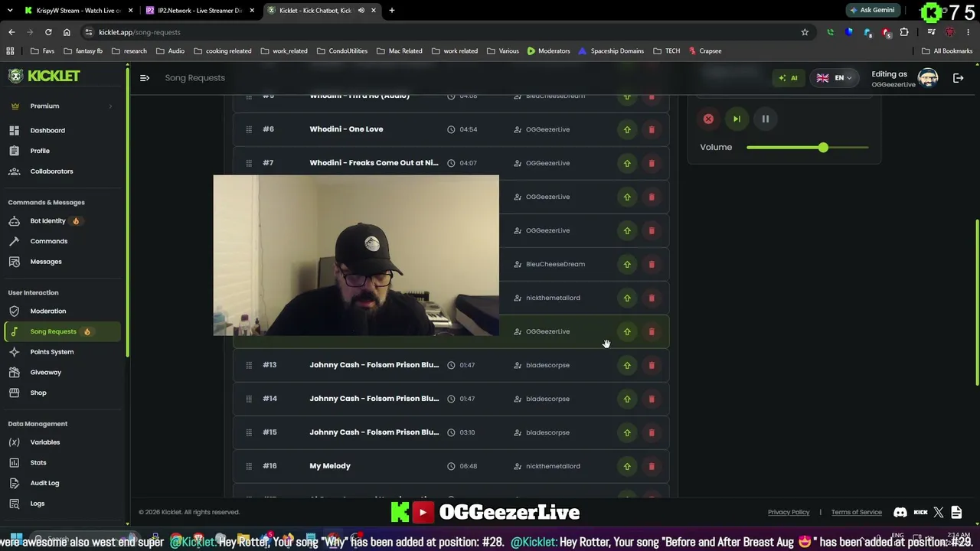Move song #14 up the queue

(627, 399)
